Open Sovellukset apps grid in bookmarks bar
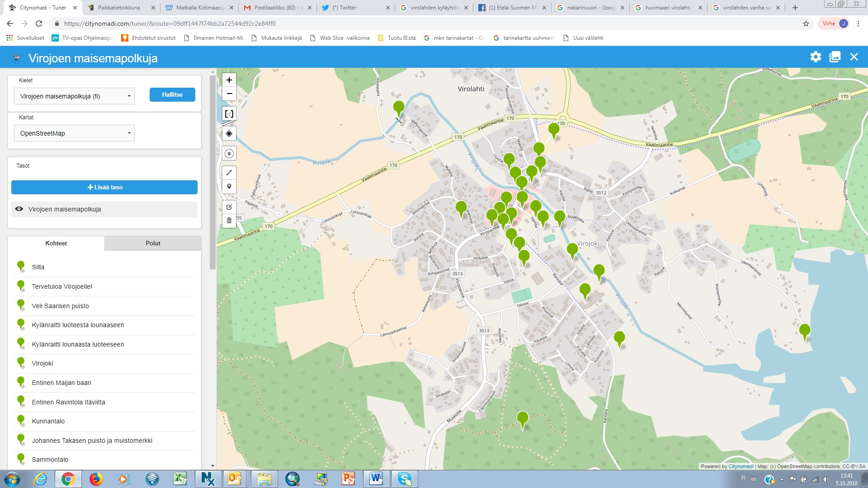This screenshot has height=488, width=868. point(25,38)
